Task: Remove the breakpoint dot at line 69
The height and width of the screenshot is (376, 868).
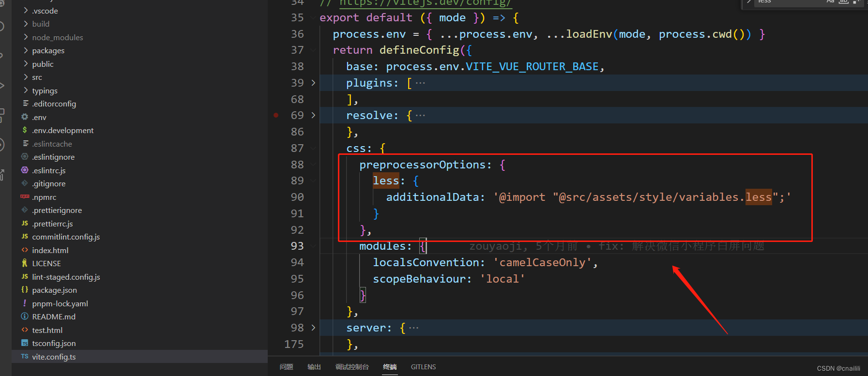Action: [x=276, y=115]
